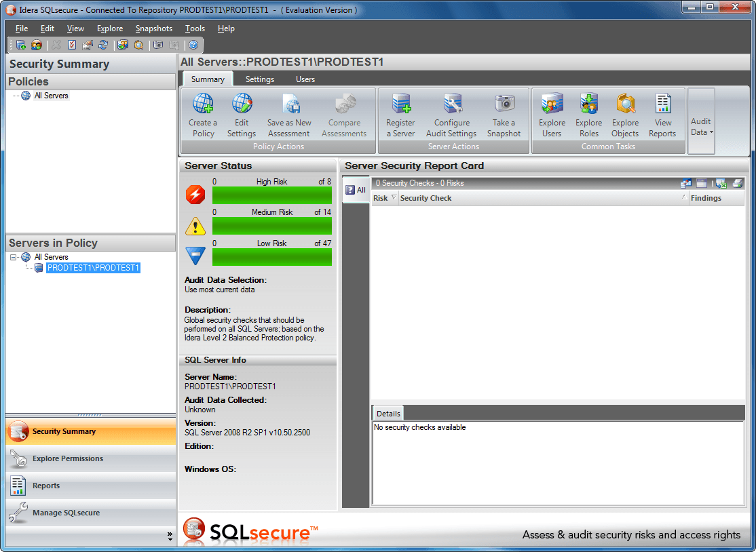Open the Help menu
Screen dimensions: 756x552
pos(225,28)
